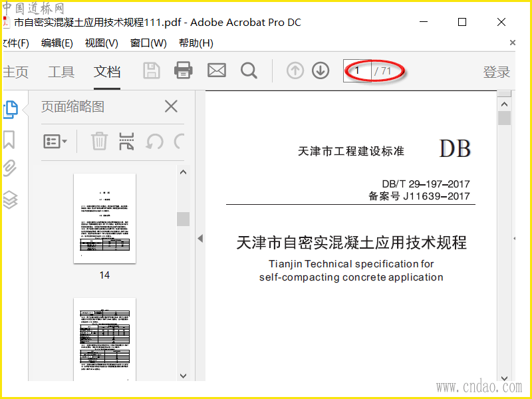Click the DB/T 29-197-2017 text
Viewport: 532px width, 399px height.
426,184
